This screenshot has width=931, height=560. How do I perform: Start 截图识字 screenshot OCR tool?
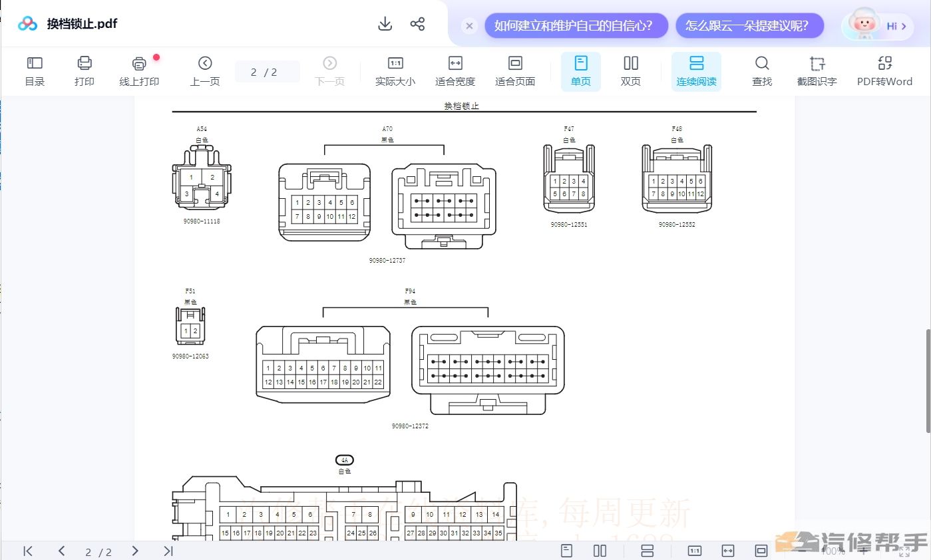pyautogui.click(x=817, y=71)
